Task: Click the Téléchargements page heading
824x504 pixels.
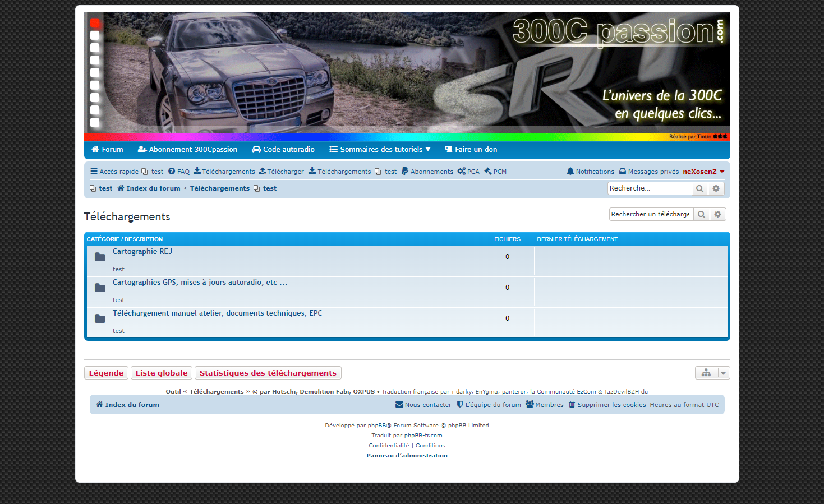Action: click(127, 217)
